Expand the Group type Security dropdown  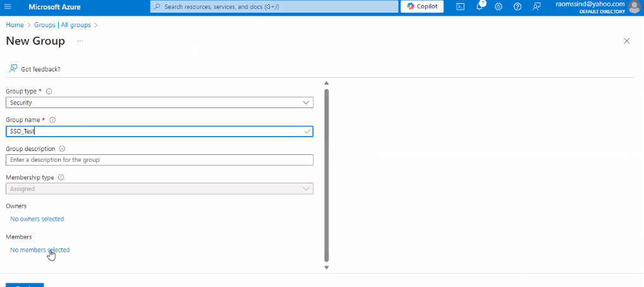pos(159,102)
